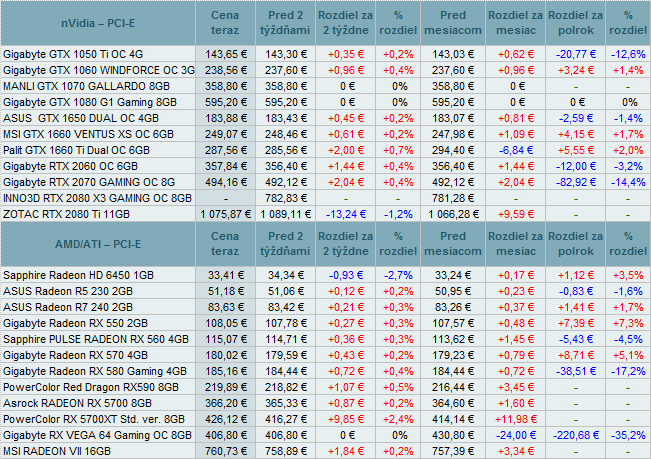Select the ZOTAC RTX 2080 Ti 11GB name
Image resolution: width=651 pixels, height=459 pixels.
tap(66, 214)
